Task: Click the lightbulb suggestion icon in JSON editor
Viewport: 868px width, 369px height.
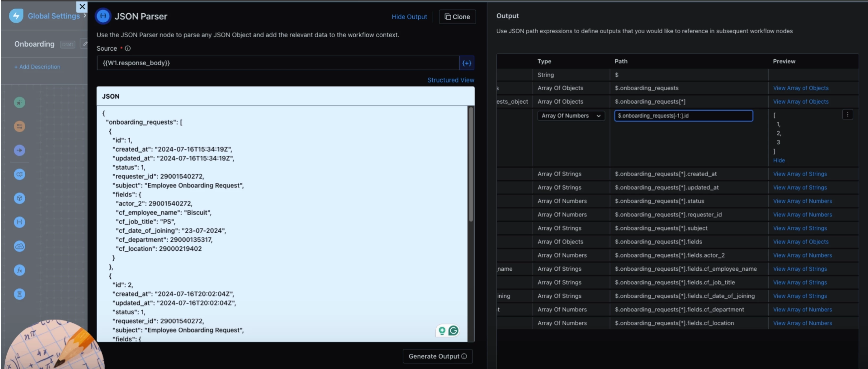Action: point(442,331)
